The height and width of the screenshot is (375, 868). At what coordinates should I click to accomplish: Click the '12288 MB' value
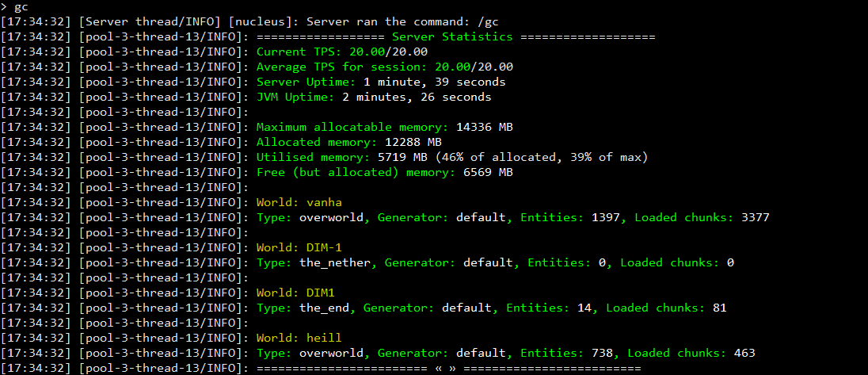413,142
